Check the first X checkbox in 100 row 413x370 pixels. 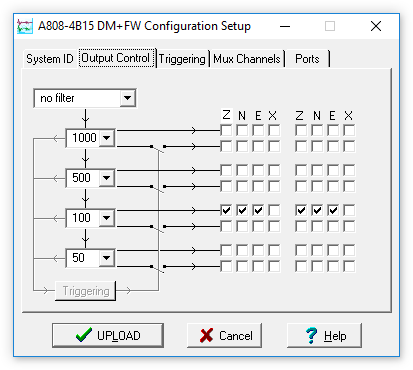(x=274, y=210)
